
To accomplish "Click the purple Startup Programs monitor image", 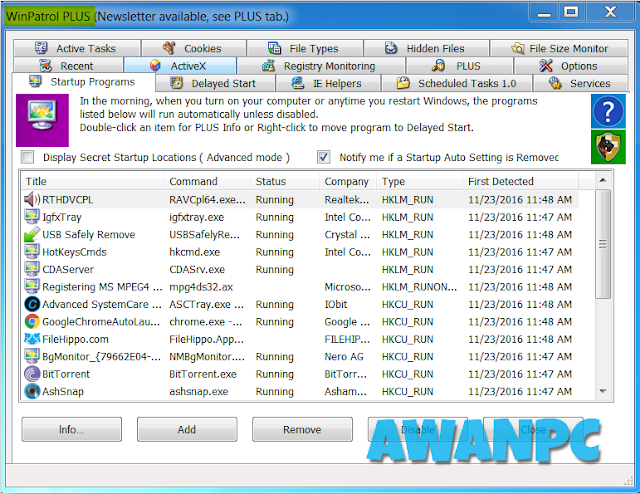I will point(42,120).
